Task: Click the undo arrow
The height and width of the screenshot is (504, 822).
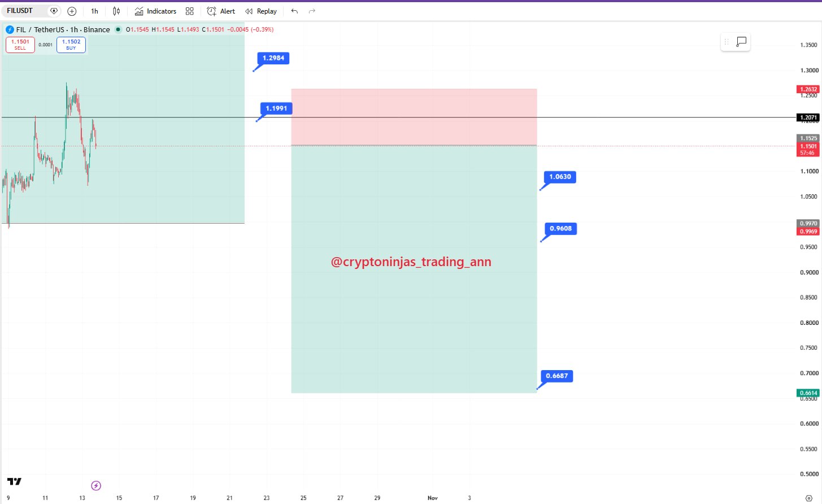Action: (294, 11)
